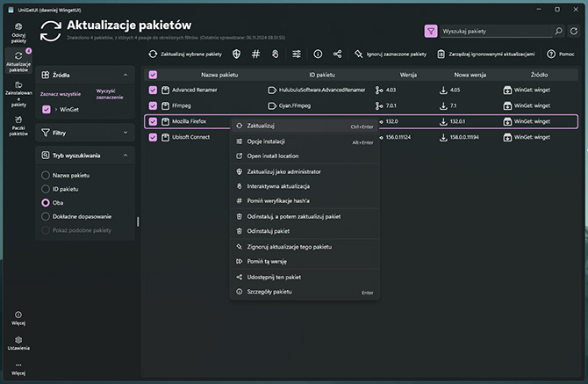Click the filter pane splitter handle
The height and width of the screenshot is (384, 588).
tap(138, 221)
